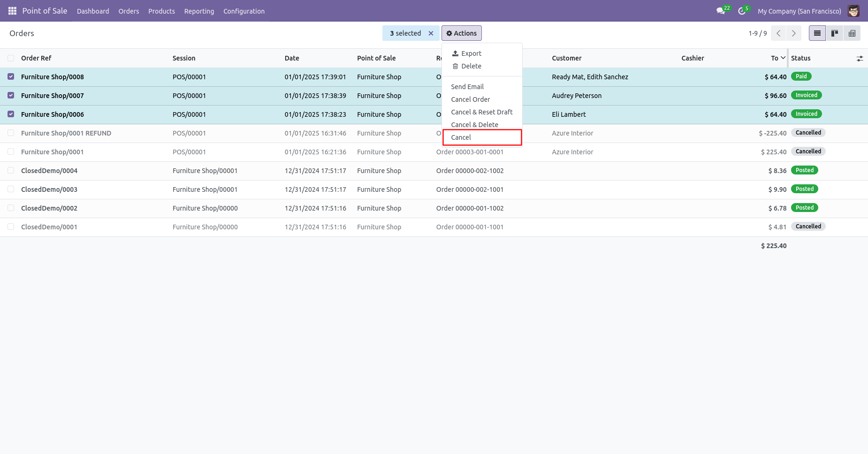Switch to pivot table view
868x454 pixels.
pos(852,33)
